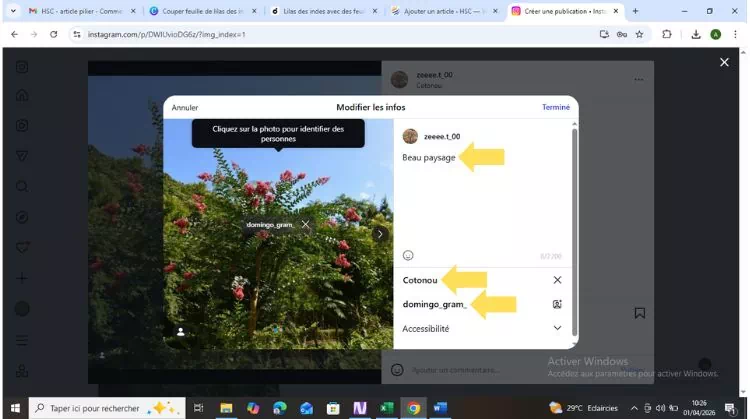The height and width of the screenshot is (419, 750).
Task: Open File Explorer from the taskbar
Action: pos(226,408)
